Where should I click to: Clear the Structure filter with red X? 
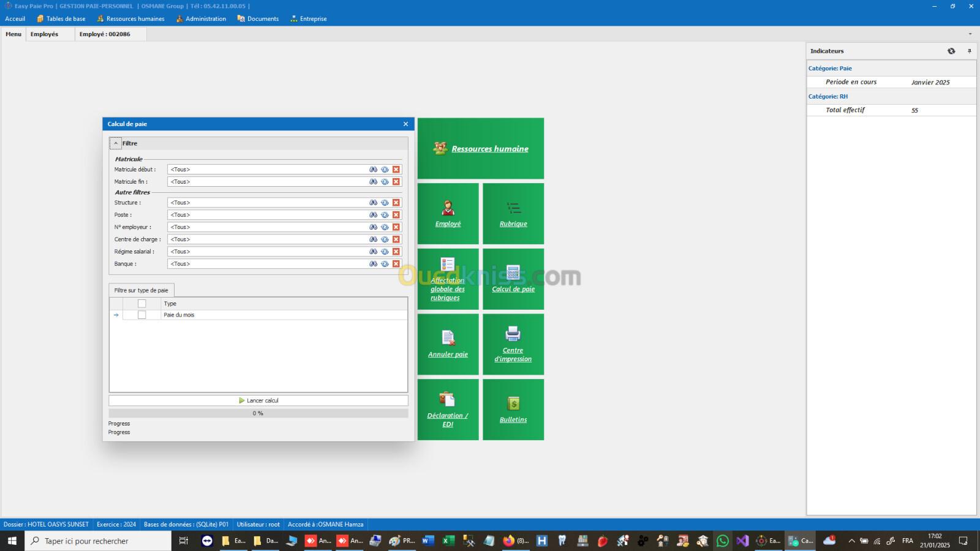coord(396,203)
